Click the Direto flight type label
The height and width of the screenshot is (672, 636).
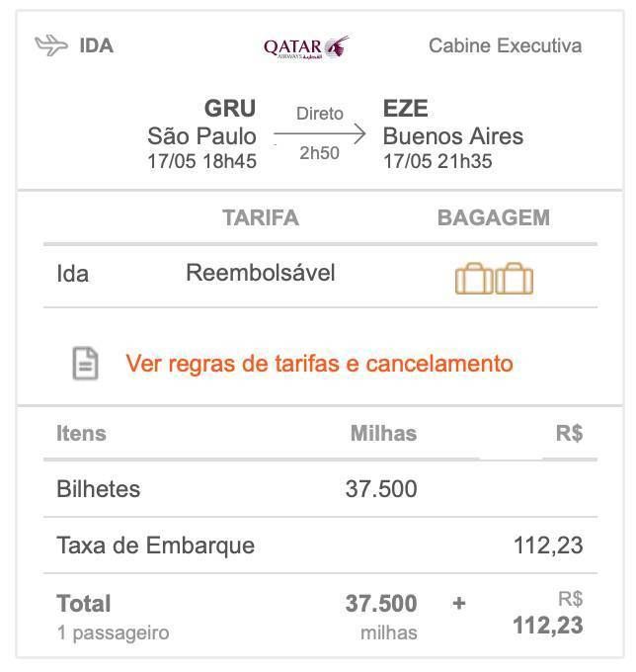(320, 114)
